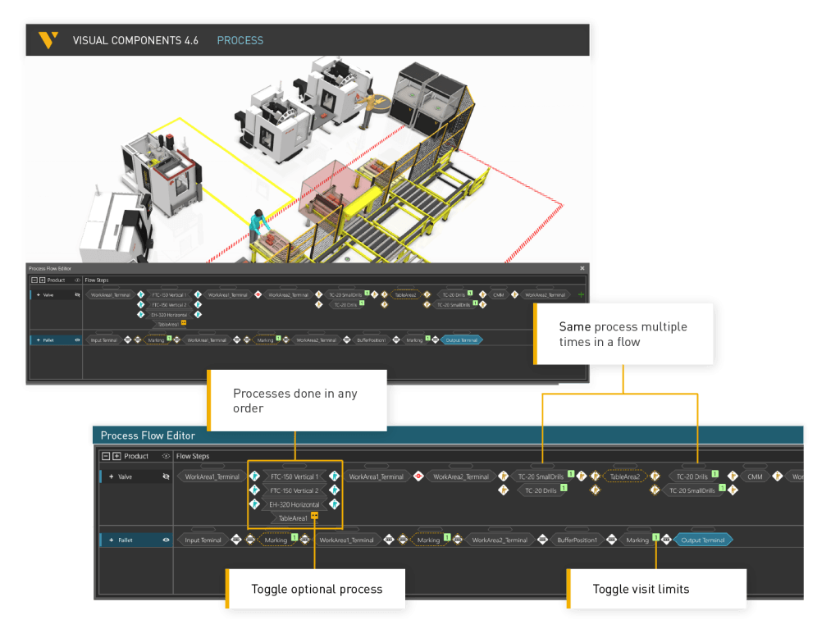Screen dimensions: 840x629
Task: Toggle Valve visibility icon in small Process Flow Editor
Action: point(77,294)
